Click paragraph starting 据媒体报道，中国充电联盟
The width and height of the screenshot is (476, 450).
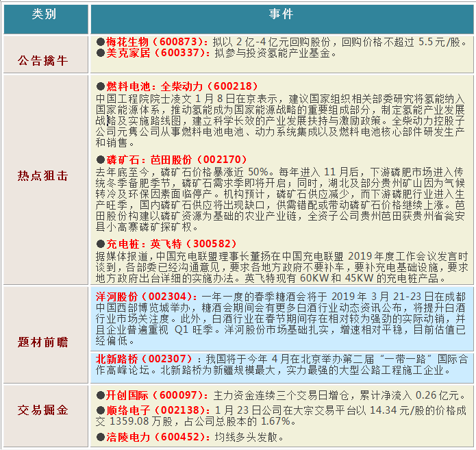(281, 267)
